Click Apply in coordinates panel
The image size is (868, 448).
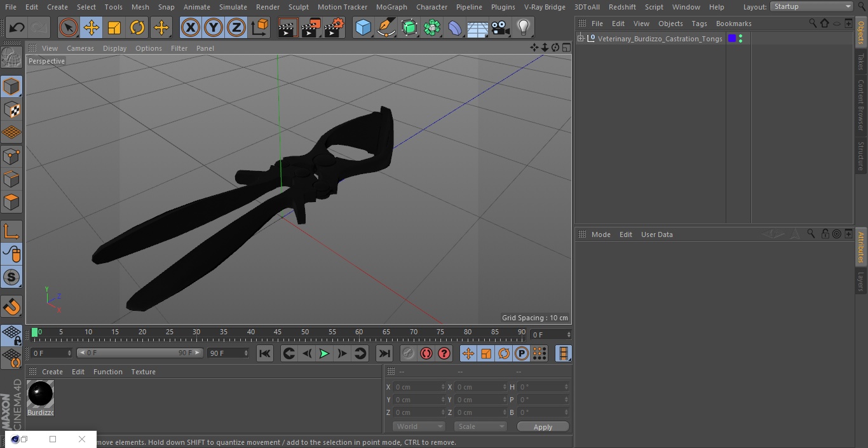543,427
